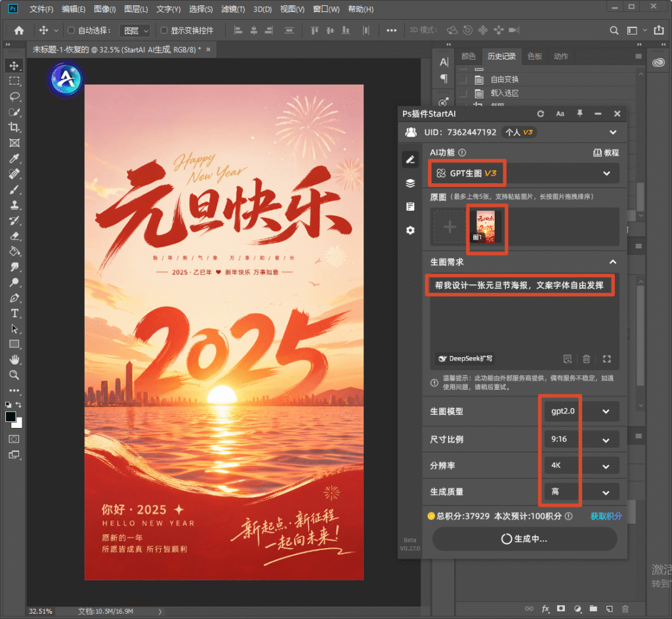Open the 图像(I) menu
672x619 pixels.
(104, 9)
